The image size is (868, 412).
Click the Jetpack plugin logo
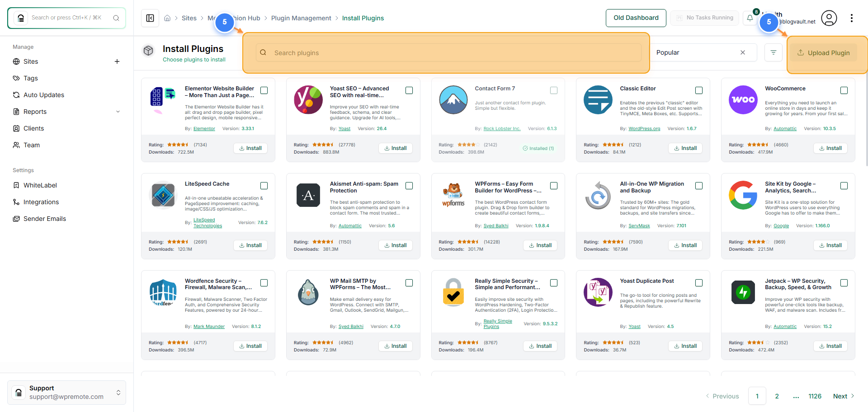point(743,292)
